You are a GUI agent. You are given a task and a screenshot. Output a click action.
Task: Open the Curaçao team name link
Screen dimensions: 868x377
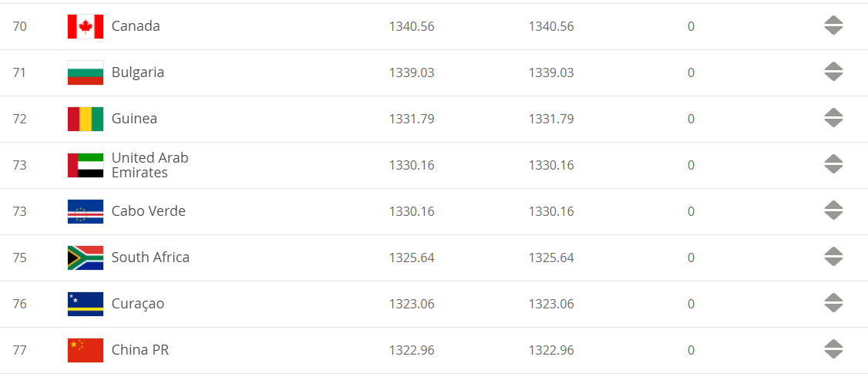tap(138, 304)
